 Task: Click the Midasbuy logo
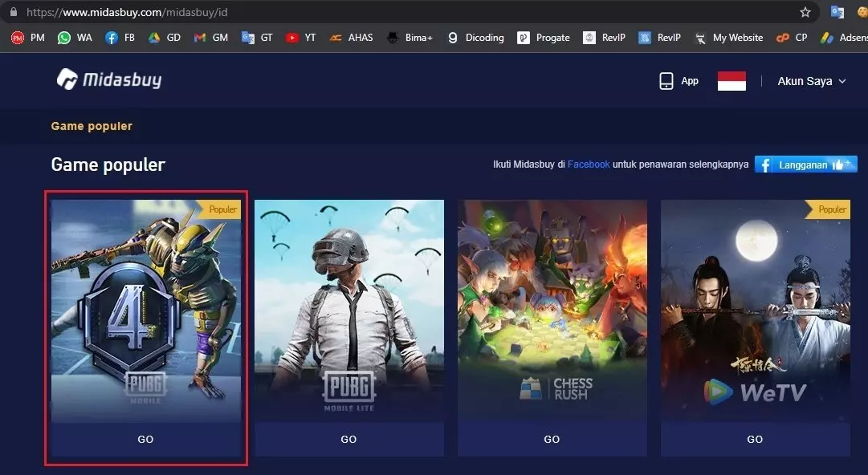coord(109,79)
